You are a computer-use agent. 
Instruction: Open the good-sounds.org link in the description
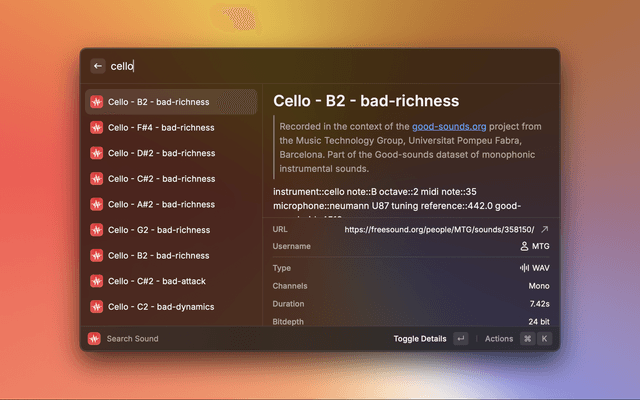pos(449,127)
